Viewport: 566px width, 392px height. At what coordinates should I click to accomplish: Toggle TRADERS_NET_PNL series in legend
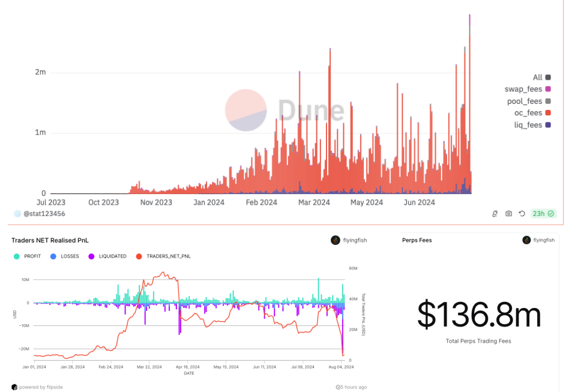[x=163, y=256]
